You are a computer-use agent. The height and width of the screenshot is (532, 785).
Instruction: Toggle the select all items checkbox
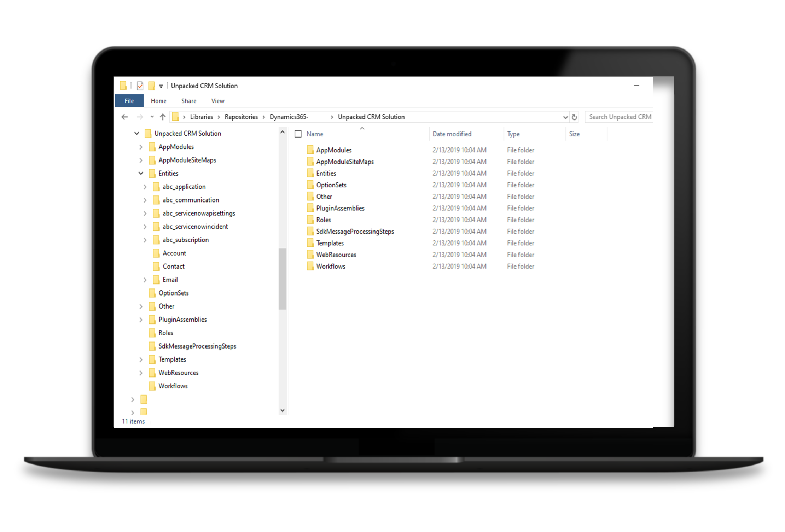pos(298,134)
